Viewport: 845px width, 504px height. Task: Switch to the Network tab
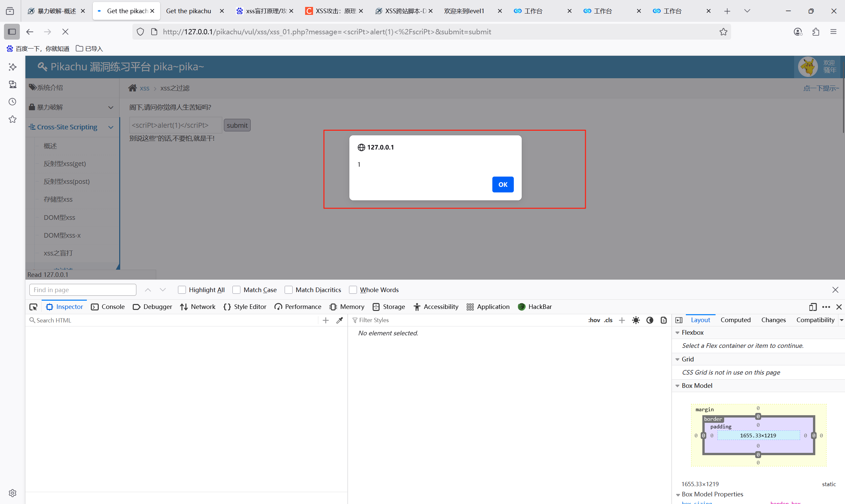(x=198, y=307)
